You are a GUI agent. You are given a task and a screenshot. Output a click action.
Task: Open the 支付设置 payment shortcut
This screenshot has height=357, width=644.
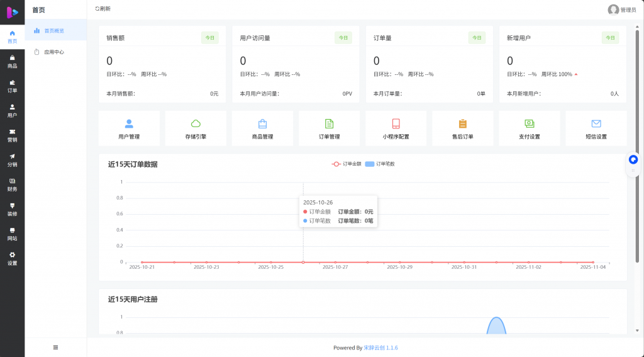(530, 128)
